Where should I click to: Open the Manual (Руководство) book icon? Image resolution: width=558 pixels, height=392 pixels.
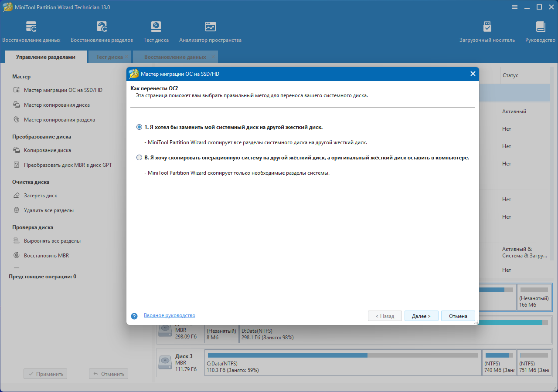540,27
